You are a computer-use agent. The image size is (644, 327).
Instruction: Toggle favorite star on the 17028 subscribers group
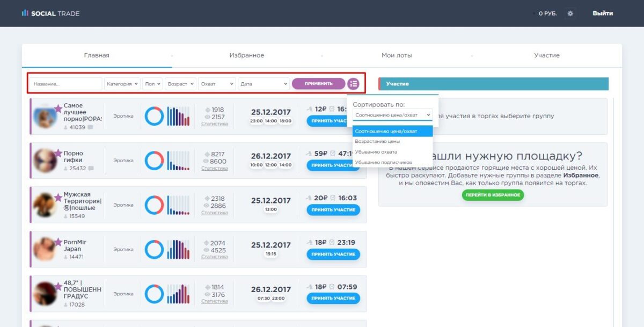(x=58, y=286)
